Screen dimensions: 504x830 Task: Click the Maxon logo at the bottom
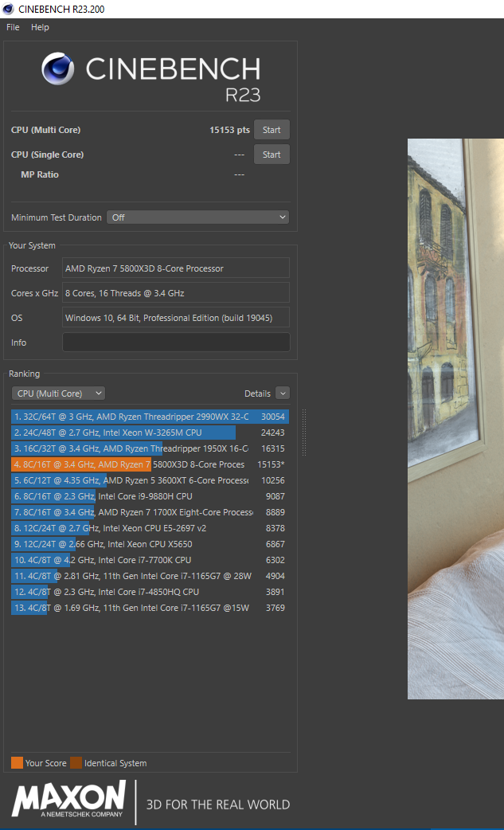pyautogui.click(x=68, y=798)
